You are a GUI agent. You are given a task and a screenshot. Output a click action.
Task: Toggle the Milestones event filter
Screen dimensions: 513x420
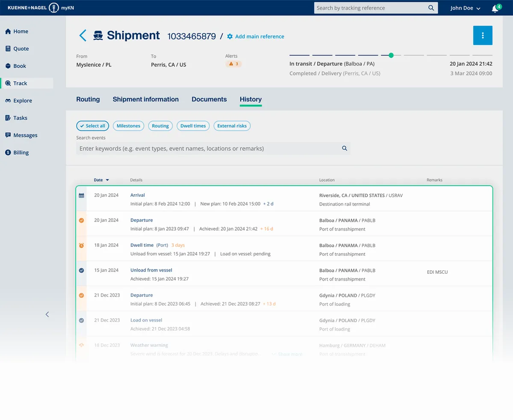128,126
